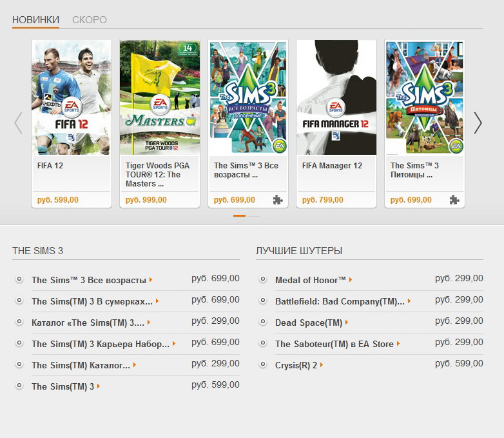This screenshot has height=438, width=504.
Task: Click puzzle icon on Sims 3 Все возрасты card
Action: click(x=277, y=200)
